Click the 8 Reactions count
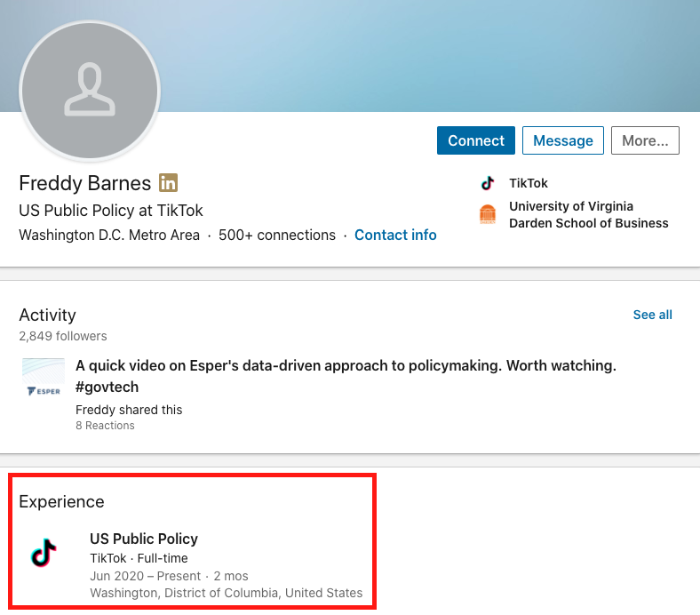 click(105, 425)
